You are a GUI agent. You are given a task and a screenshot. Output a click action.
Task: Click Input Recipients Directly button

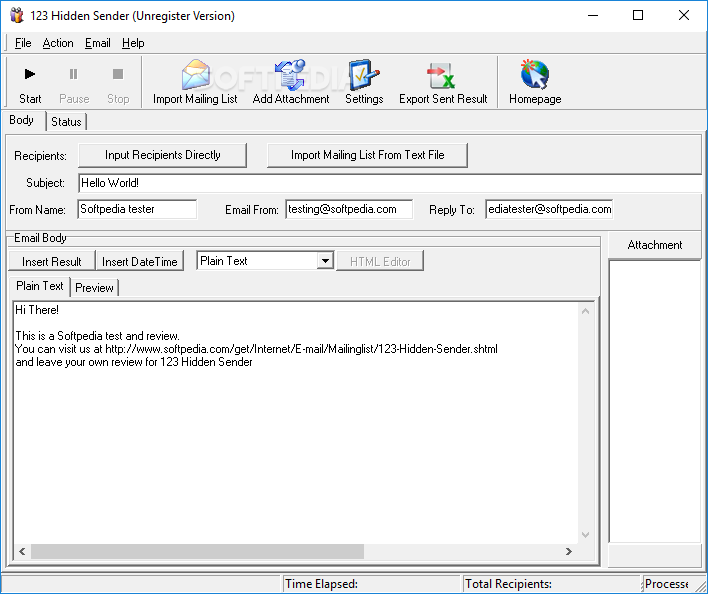pos(163,155)
